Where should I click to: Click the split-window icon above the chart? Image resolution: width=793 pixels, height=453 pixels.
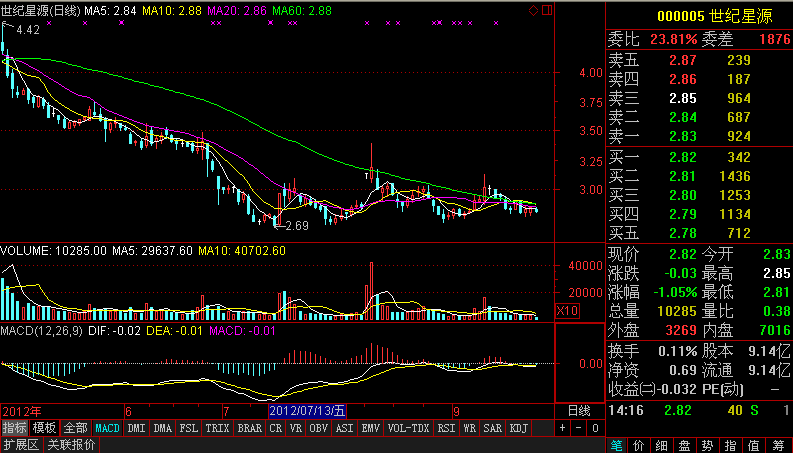pyautogui.click(x=547, y=10)
